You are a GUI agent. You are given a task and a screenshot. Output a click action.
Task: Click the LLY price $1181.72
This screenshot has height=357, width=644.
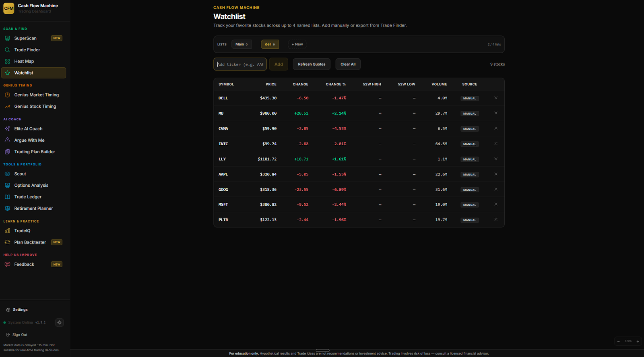click(267, 159)
